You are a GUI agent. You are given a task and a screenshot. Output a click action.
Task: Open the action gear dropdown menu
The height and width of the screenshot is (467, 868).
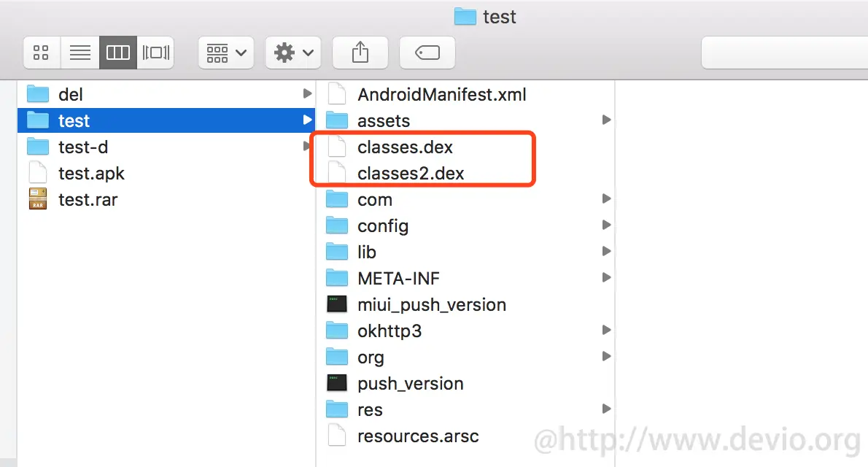292,52
